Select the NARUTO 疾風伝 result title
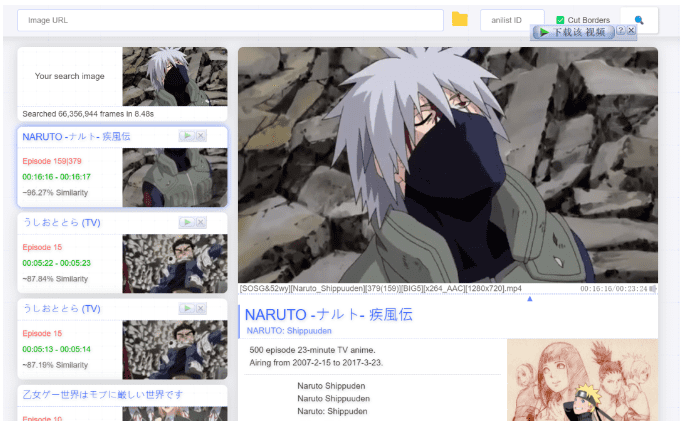 pyautogui.click(x=76, y=137)
